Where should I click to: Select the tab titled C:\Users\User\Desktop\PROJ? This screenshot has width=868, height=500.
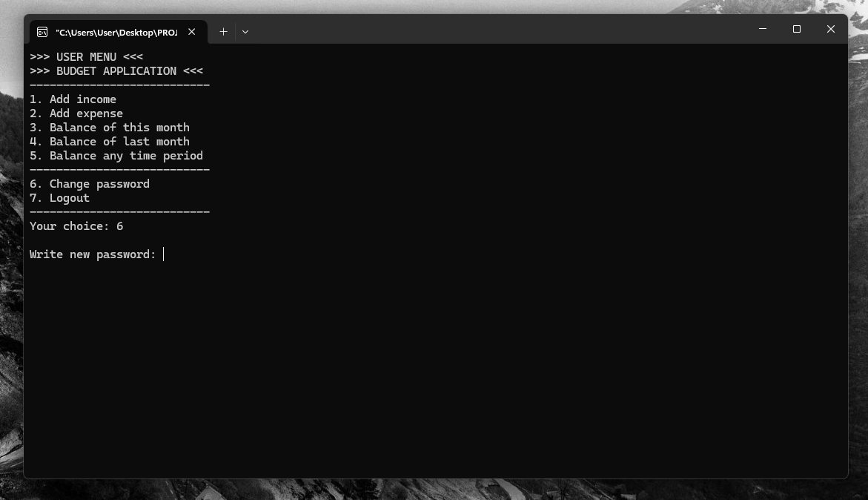[117, 32]
